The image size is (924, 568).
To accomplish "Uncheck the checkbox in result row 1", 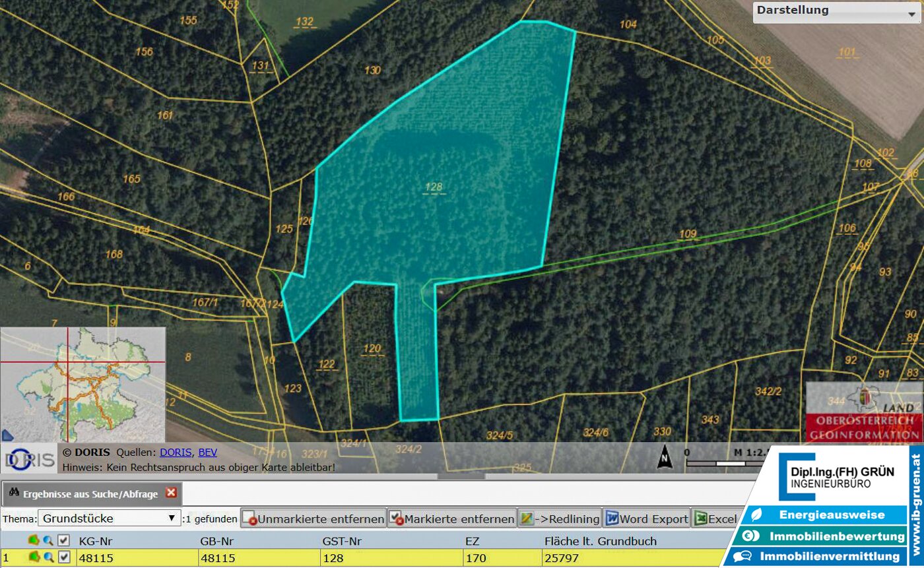I will point(64,558).
